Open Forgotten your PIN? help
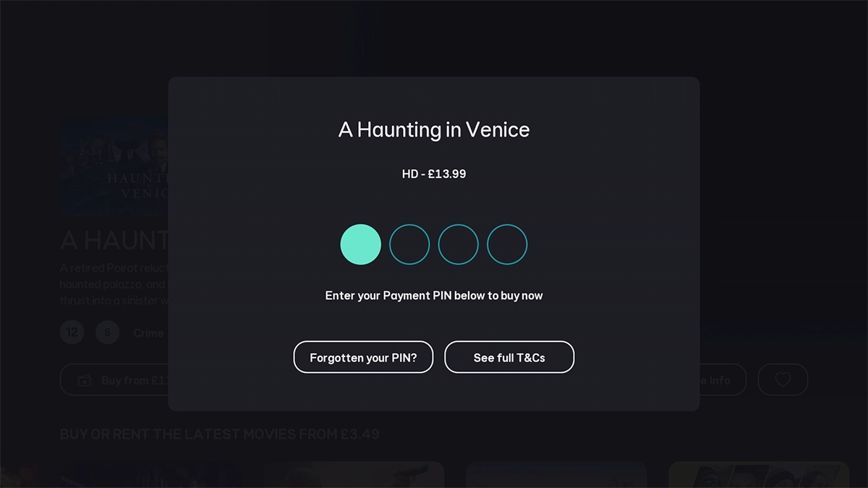 point(363,356)
